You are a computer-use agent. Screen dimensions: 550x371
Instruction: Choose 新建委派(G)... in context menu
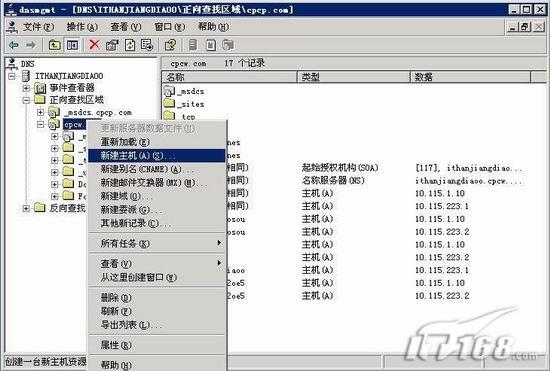156,210
